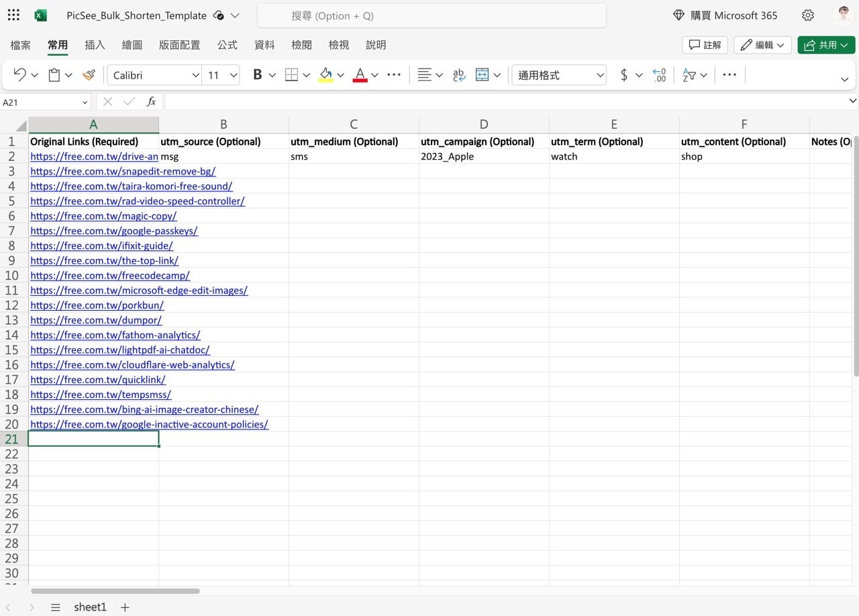Click the all sheets list icon
This screenshot has height=616, width=859.
[x=56, y=607]
